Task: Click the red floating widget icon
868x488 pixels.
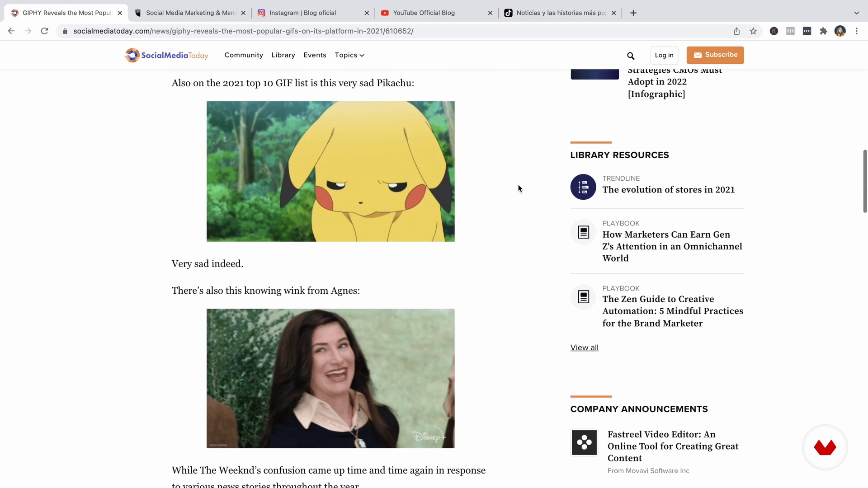Action: (825, 447)
